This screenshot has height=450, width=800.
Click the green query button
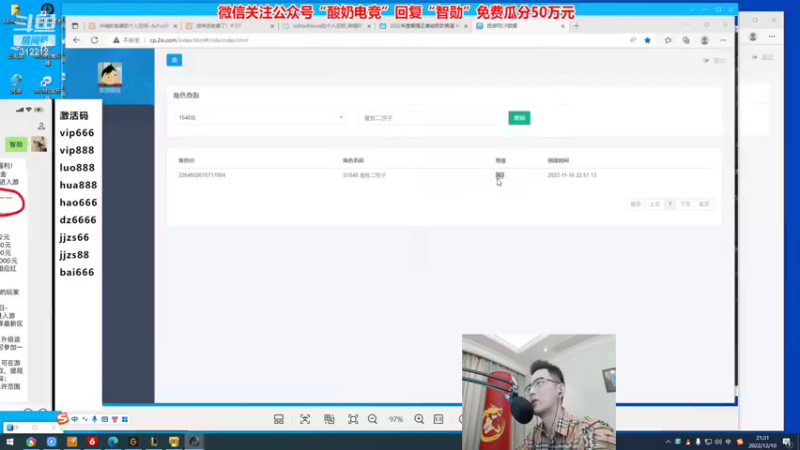[x=519, y=118]
